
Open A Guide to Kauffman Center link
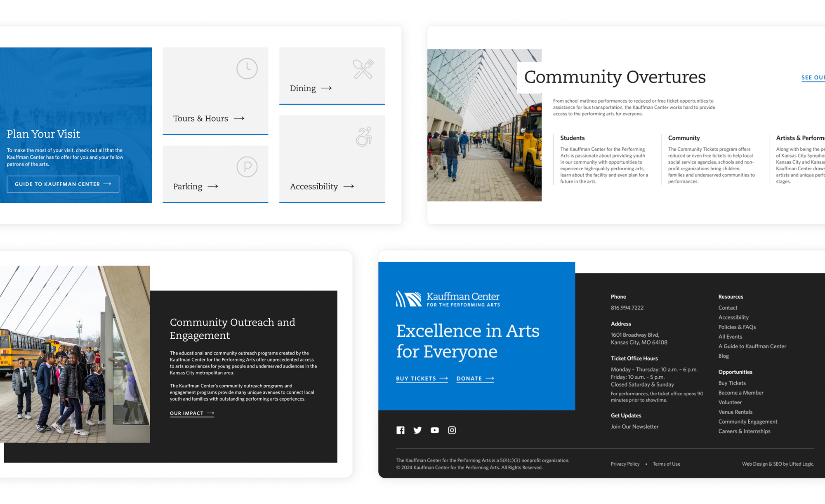(x=752, y=346)
